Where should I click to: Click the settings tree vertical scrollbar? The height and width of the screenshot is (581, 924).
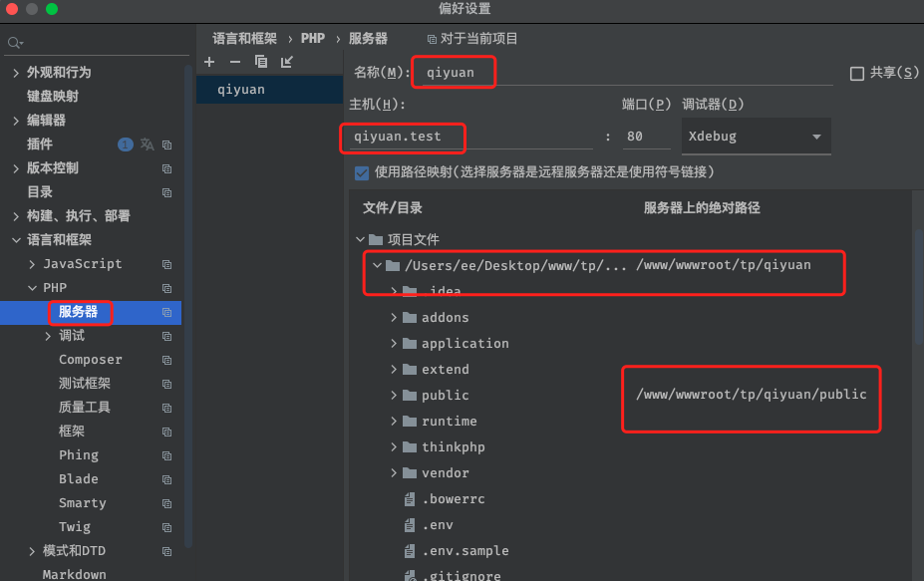pyautogui.click(x=188, y=306)
